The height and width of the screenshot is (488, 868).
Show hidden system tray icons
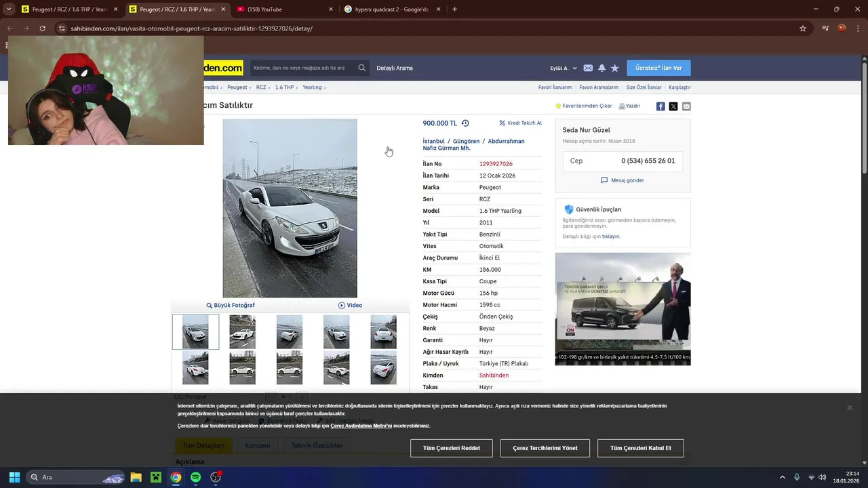pos(782,477)
